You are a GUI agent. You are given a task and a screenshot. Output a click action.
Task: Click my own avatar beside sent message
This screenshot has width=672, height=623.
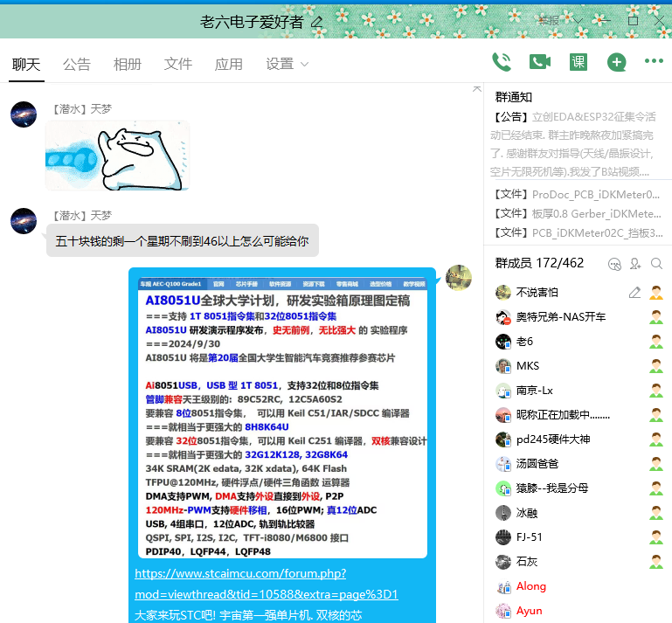point(458,277)
